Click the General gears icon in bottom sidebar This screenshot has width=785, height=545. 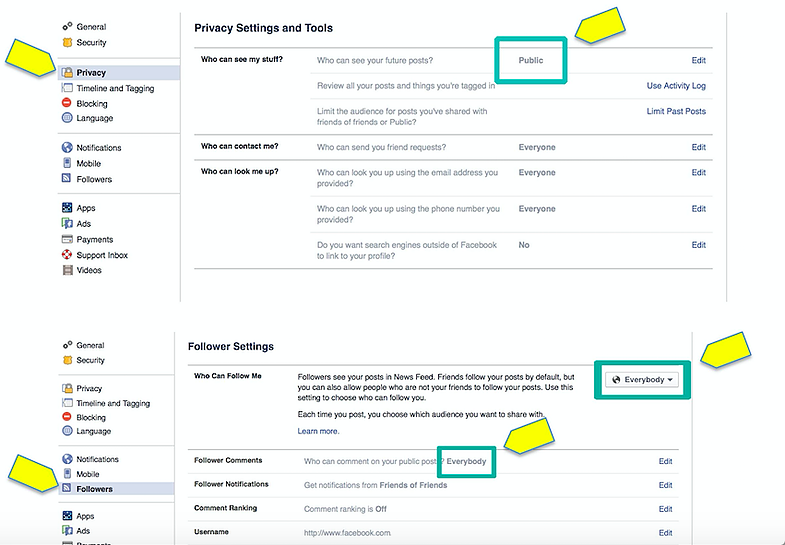pos(67,345)
